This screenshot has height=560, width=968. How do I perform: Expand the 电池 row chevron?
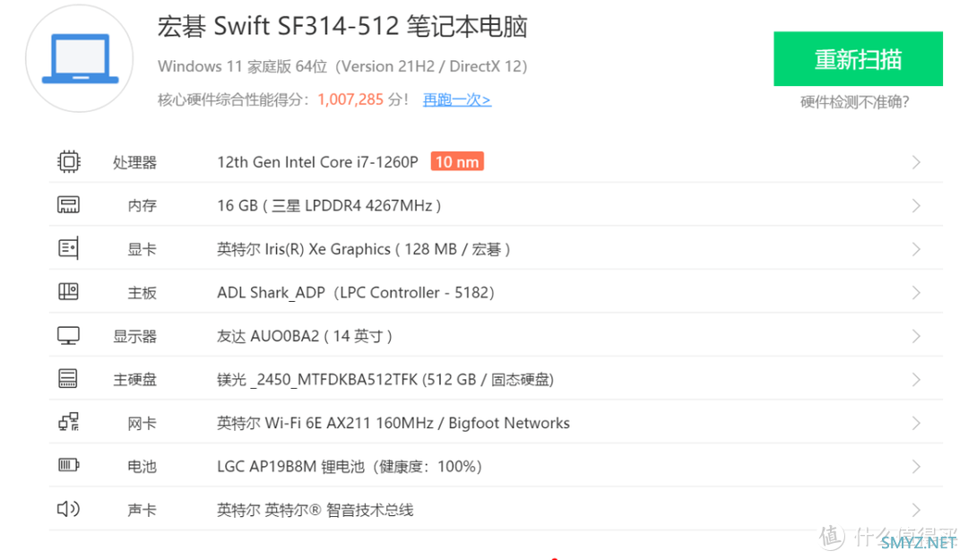pyautogui.click(x=916, y=467)
